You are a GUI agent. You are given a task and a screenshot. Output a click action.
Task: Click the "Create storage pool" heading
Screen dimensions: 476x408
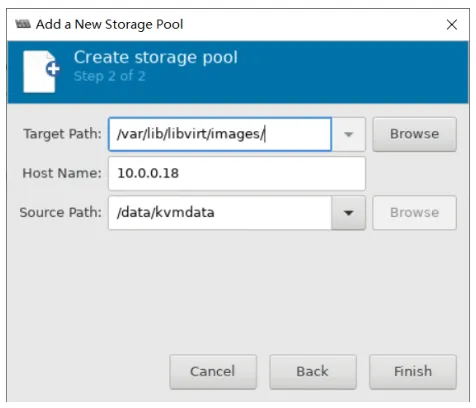155,57
